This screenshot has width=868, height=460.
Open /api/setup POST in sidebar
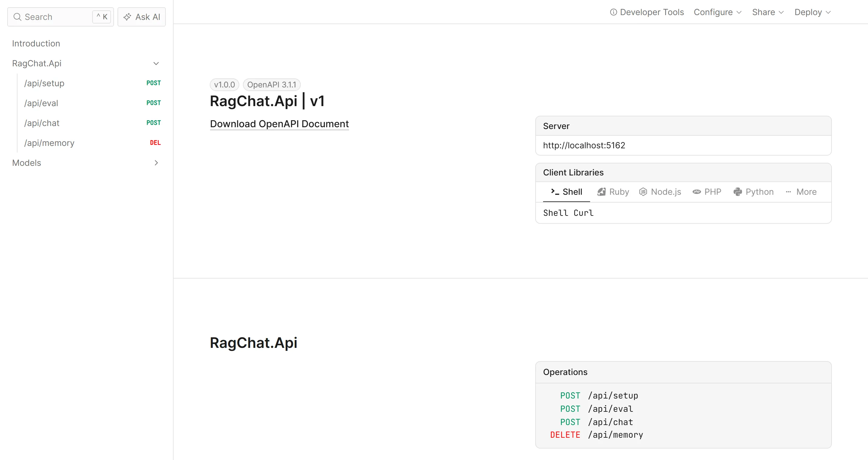92,83
